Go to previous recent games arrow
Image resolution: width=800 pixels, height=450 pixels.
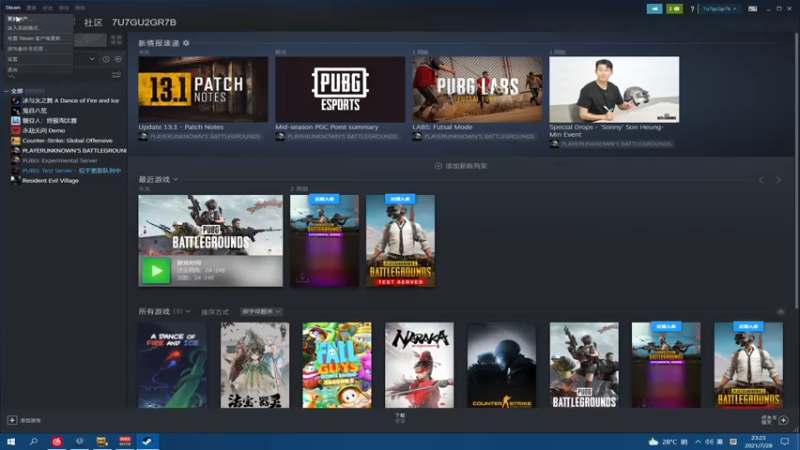pyautogui.click(x=761, y=180)
